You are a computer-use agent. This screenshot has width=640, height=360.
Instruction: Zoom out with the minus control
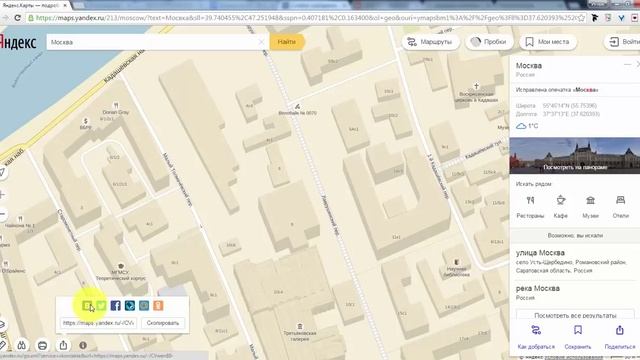click(x=2, y=213)
